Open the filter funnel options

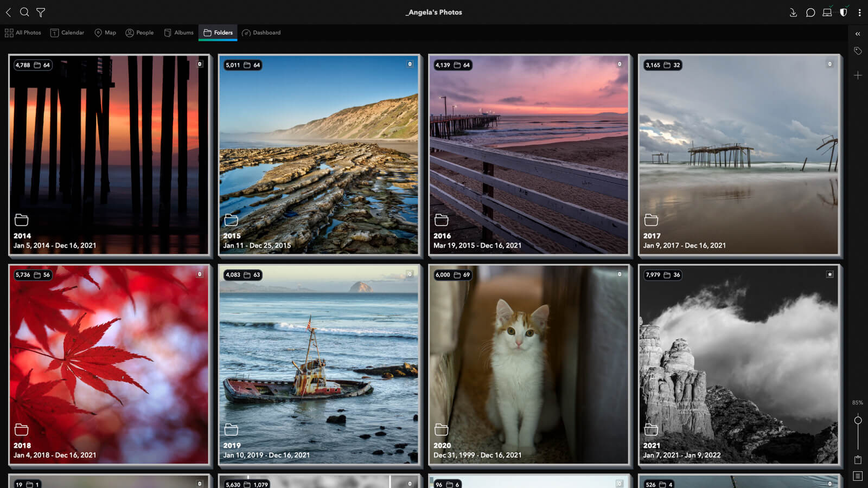[41, 12]
